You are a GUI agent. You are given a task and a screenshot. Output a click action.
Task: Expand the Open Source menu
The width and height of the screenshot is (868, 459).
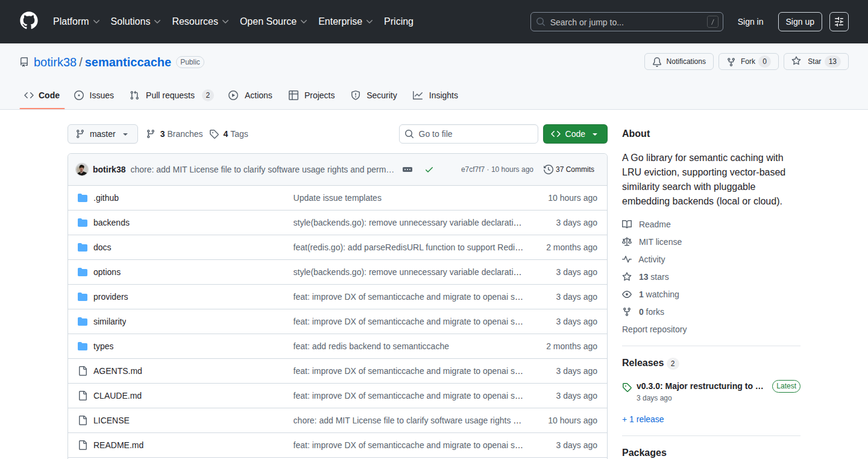[274, 21]
